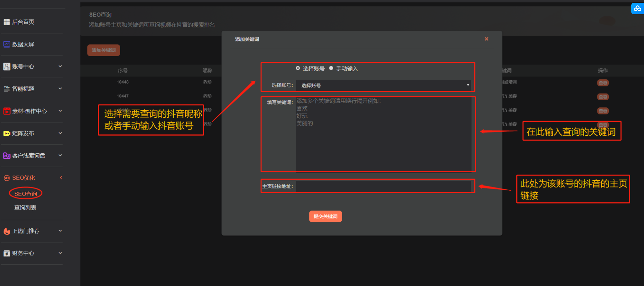The image size is (644, 286).
Task: Click the 操作 column header
Action: [603, 70]
